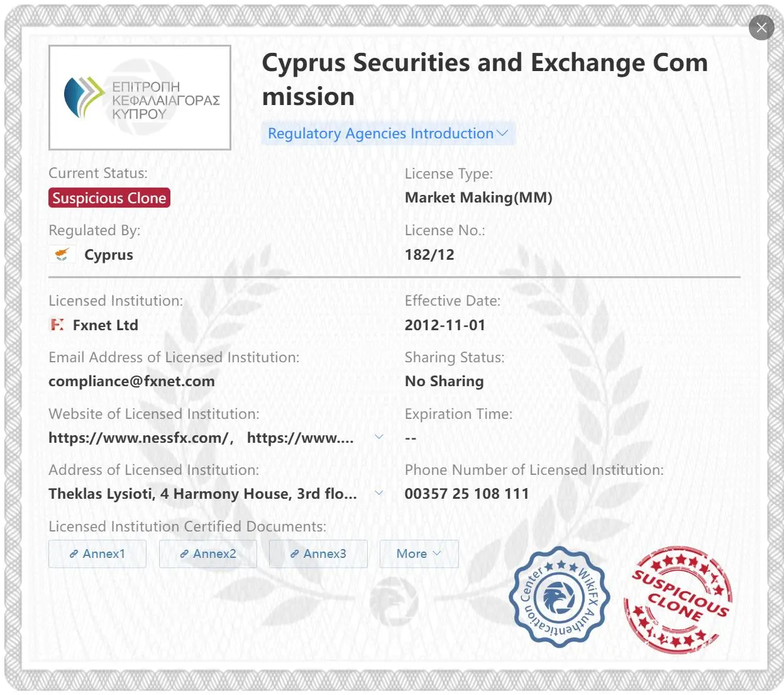The height and width of the screenshot is (695, 784).
Task: Select the email compliance@fxnet.com
Action: tap(131, 381)
